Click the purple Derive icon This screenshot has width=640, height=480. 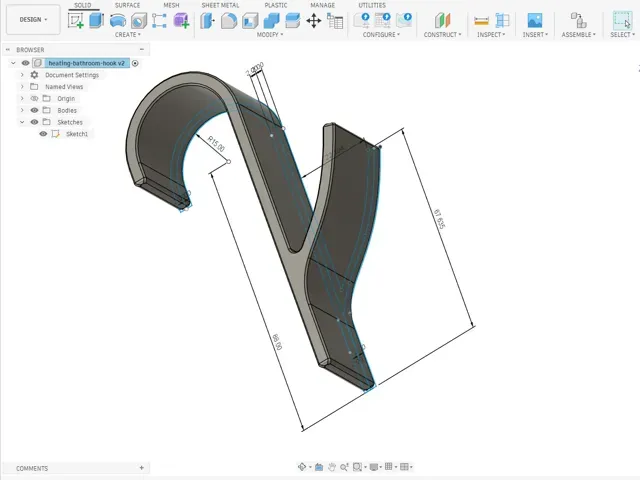pyautogui.click(x=181, y=20)
